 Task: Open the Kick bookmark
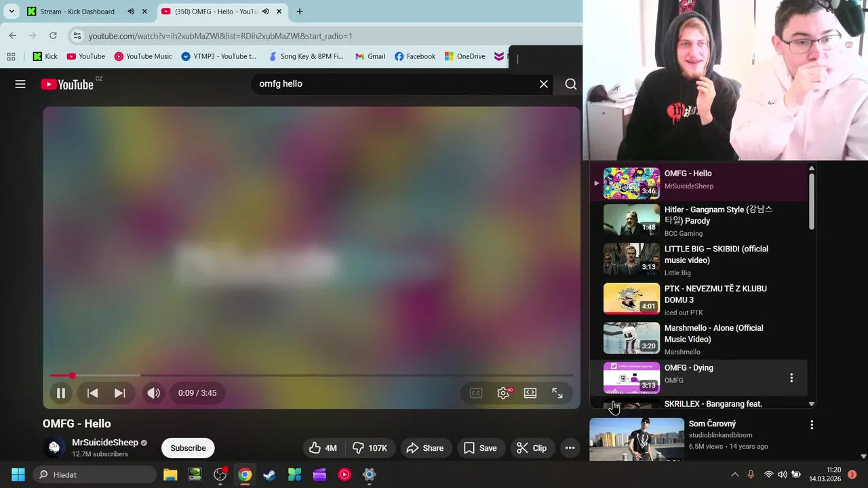[x=45, y=56]
